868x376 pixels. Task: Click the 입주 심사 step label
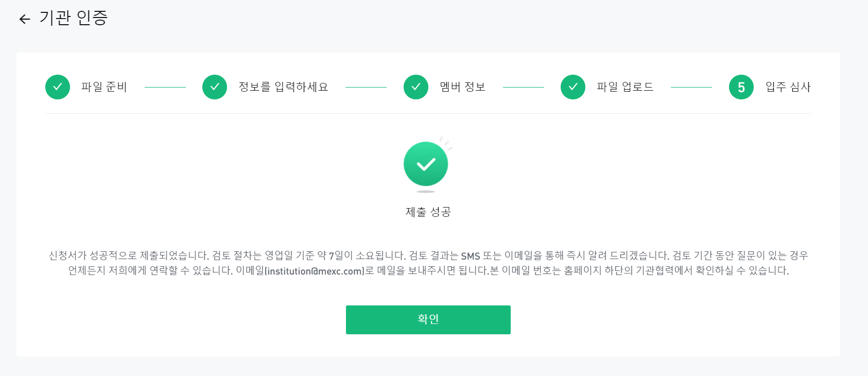coord(788,87)
